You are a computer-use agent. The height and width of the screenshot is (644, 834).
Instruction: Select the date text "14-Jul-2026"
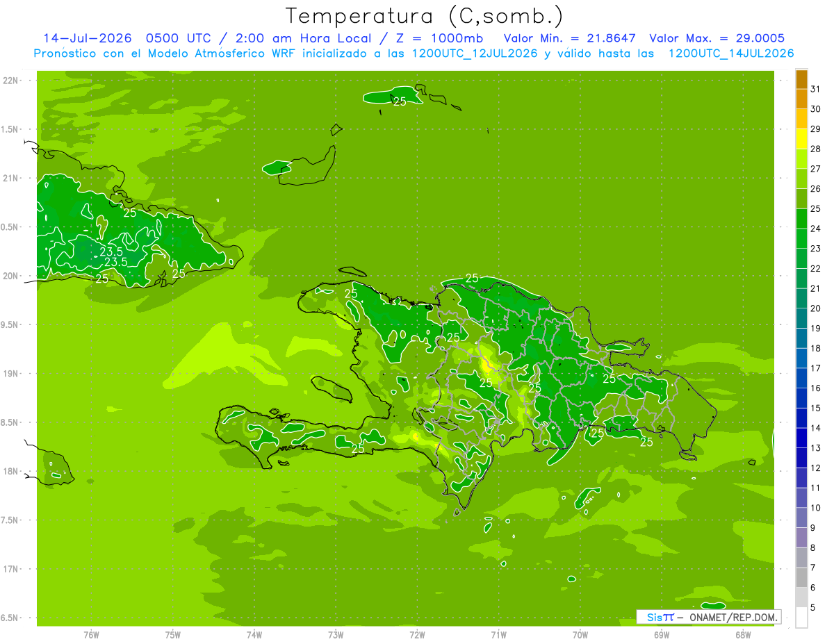88,38
